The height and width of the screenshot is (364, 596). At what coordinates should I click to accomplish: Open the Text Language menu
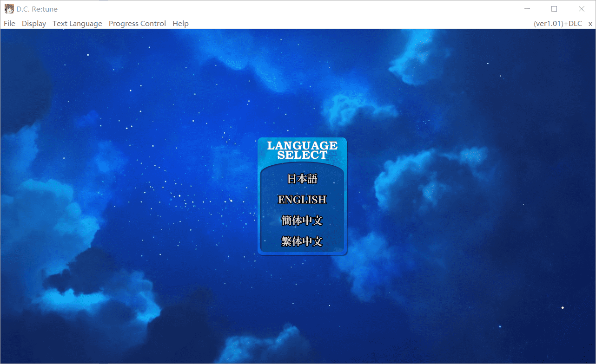(x=77, y=23)
